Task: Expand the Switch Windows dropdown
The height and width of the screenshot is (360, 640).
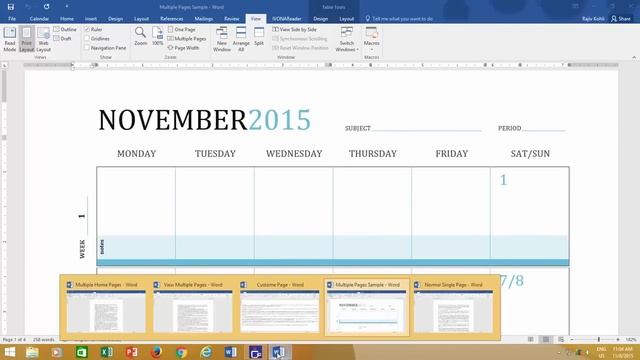Action: coord(347,39)
